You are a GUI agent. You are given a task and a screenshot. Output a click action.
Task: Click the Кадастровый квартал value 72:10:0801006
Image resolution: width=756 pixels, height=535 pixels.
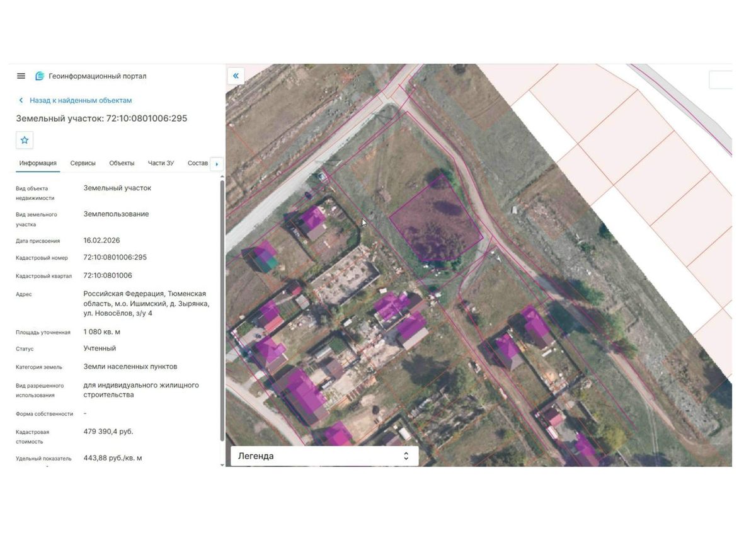point(108,276)
